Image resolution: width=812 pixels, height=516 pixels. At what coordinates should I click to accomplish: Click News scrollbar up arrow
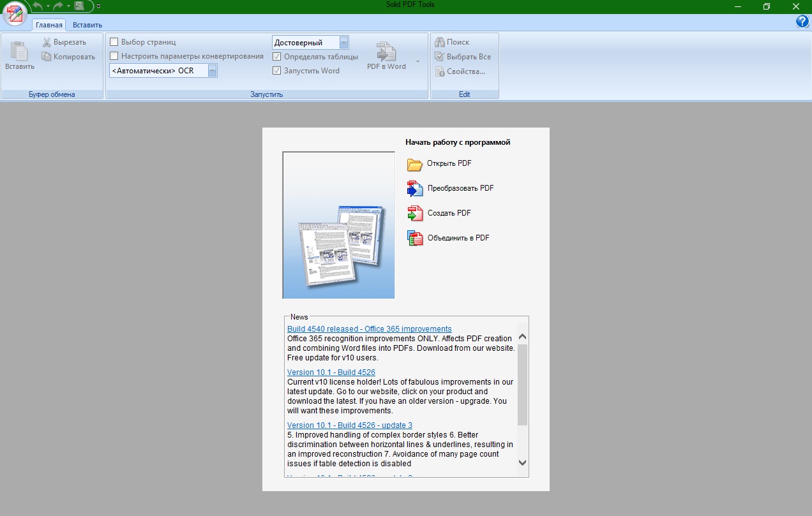522,336
